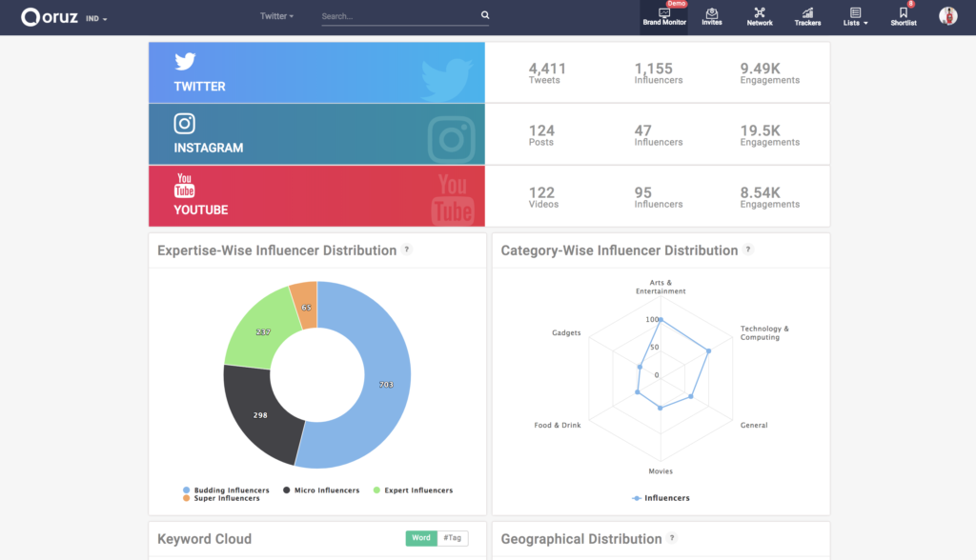Click the green 237 donut segment
Screen dimensions: 976x560
click(x=263, y=331)
